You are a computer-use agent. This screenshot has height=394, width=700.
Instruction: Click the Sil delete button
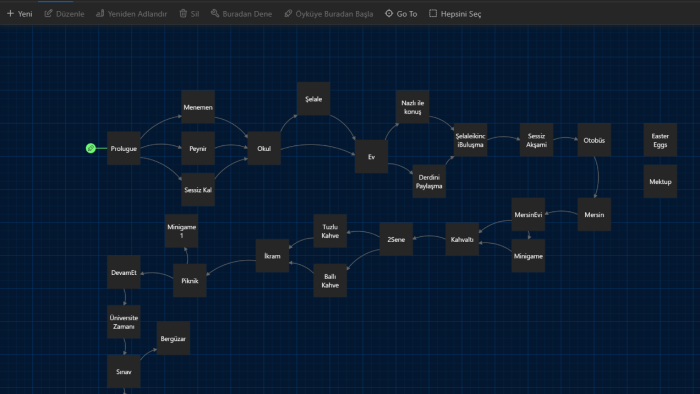[x=189, y=14]
